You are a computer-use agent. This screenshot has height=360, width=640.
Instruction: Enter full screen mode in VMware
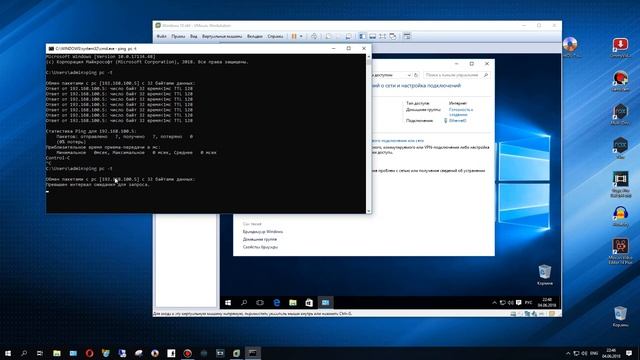coord(382,36)
